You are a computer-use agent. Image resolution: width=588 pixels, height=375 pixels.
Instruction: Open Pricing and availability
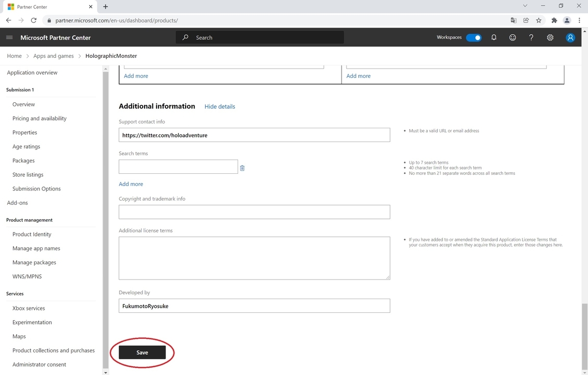40,118
